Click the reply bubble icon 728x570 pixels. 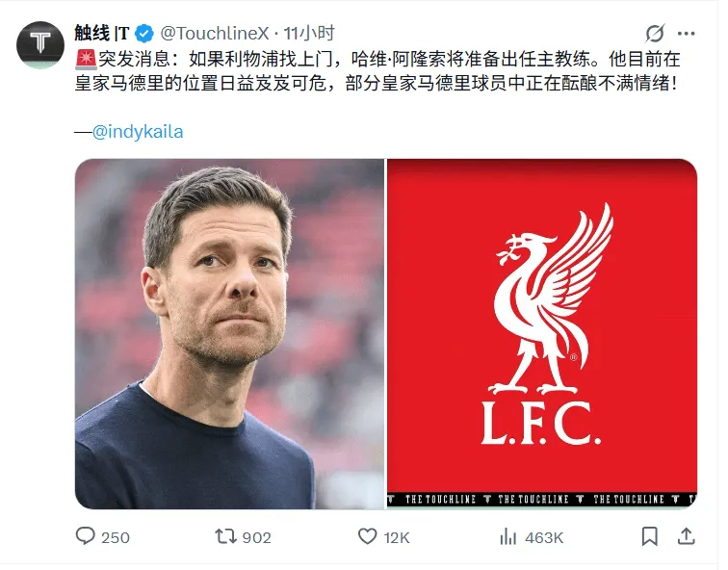pyautogui.click(x=85, y=536)
